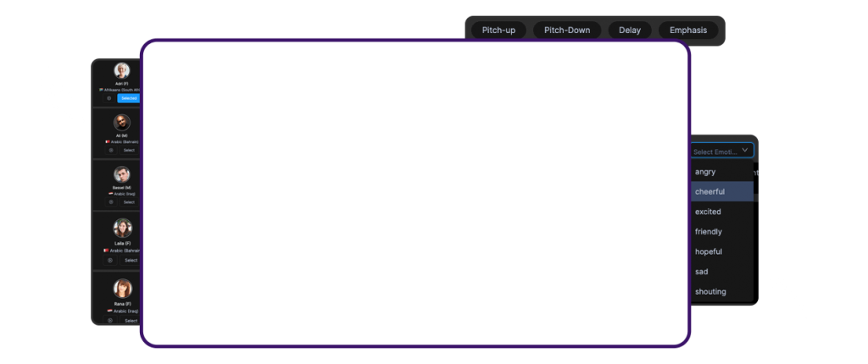Screen dimensions: 868x364
Task: Click the preview icon under Rana's voice
Action: 110,320
